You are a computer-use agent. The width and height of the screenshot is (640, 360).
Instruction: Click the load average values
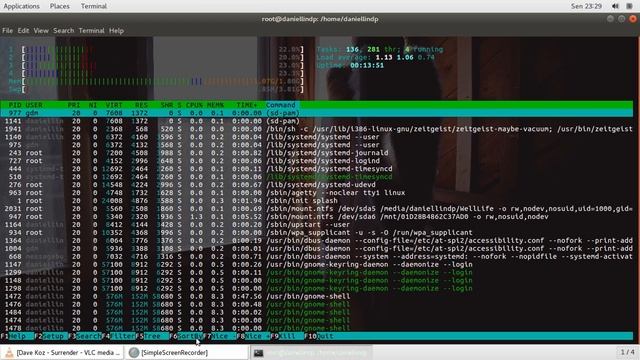coord(405,57)
